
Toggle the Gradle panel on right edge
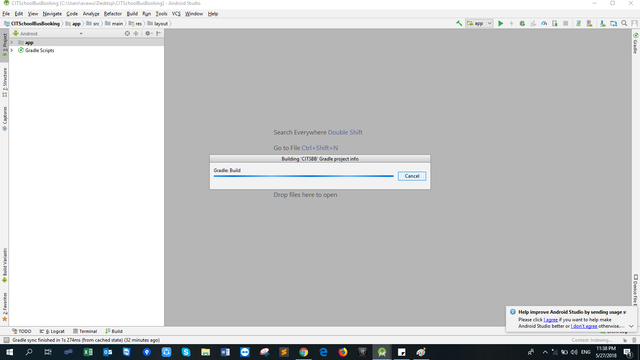(x=636, y=43)
